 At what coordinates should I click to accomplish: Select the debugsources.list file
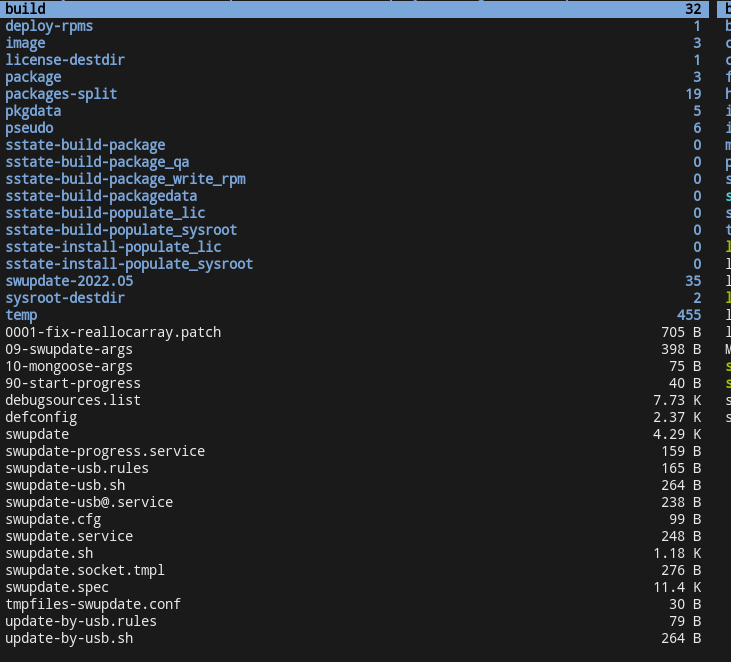[x=73, y=400]
